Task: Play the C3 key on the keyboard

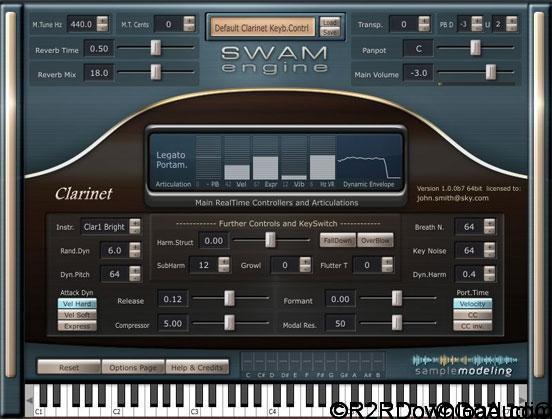Action: click(x=194, y=408)
